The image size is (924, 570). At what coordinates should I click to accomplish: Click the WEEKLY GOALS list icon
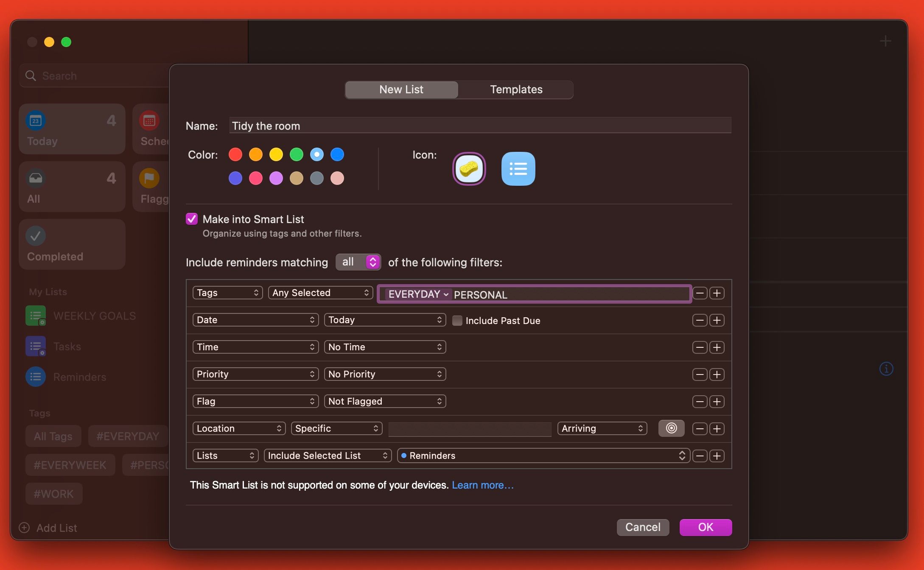click(x=36, y=316)
